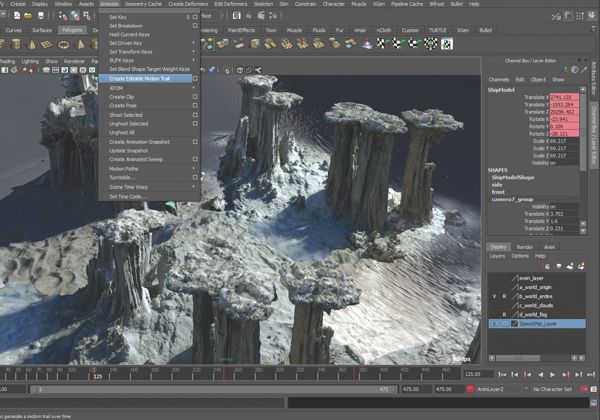The height and width of the screenshot is (420, 600).
Task: Create a polygon plane from the shelf
Action: (x=47, y=44)
